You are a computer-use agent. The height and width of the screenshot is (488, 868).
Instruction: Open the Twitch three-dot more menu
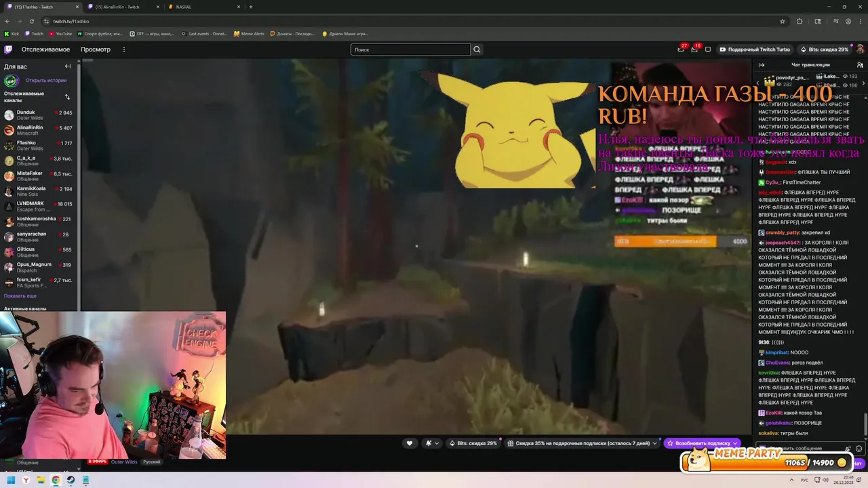123,49
